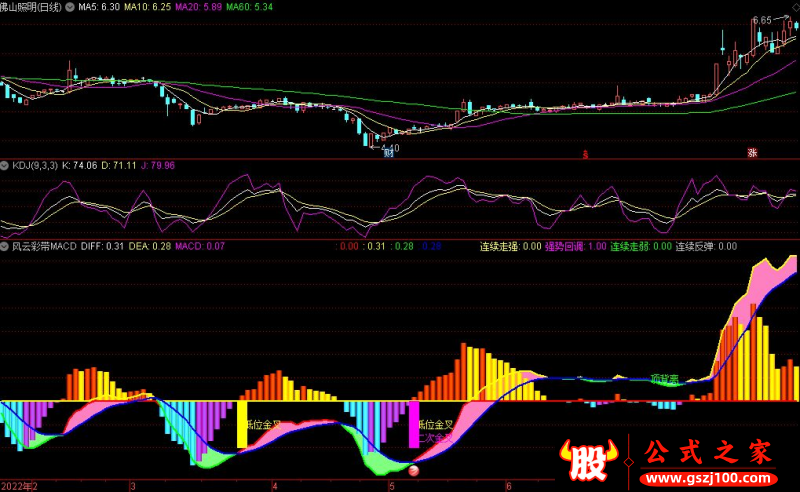Click the green 顶背离 divergence label
Image resolution: width=800 pixels, height=492 pixels.
[665, 379]
